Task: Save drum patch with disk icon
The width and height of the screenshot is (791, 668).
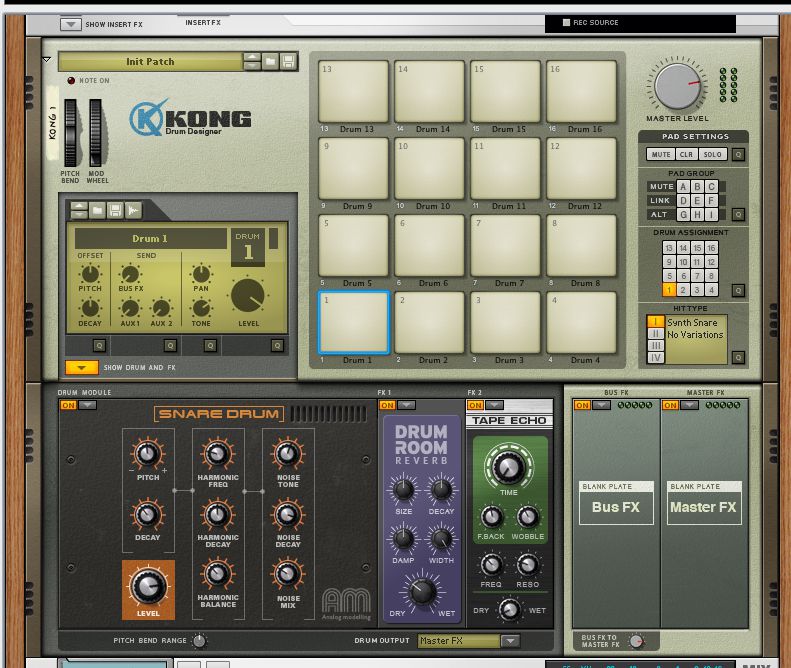Action: tap(115, 210)
